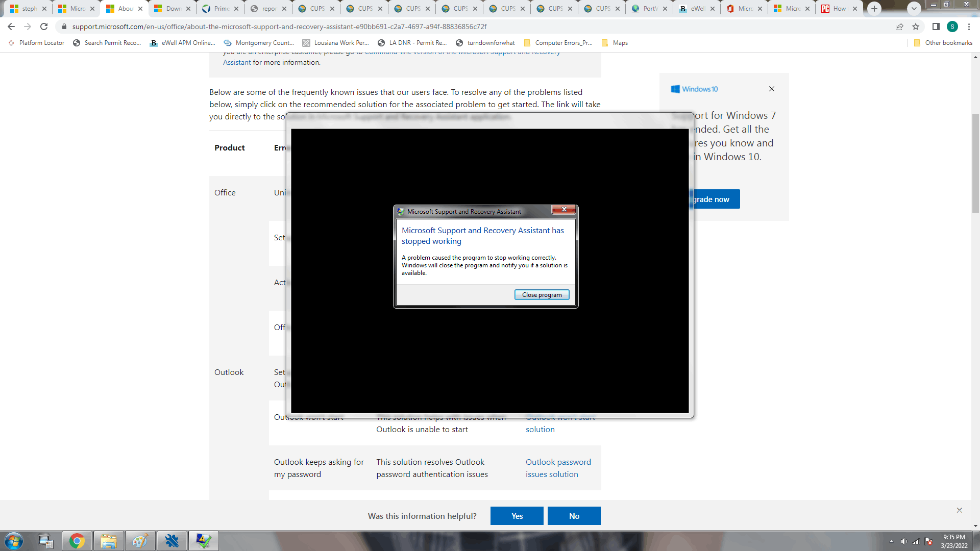Open Outlook password issues solution link
Viewport: 980px width, 551px height.
click(x=558, y=468)
